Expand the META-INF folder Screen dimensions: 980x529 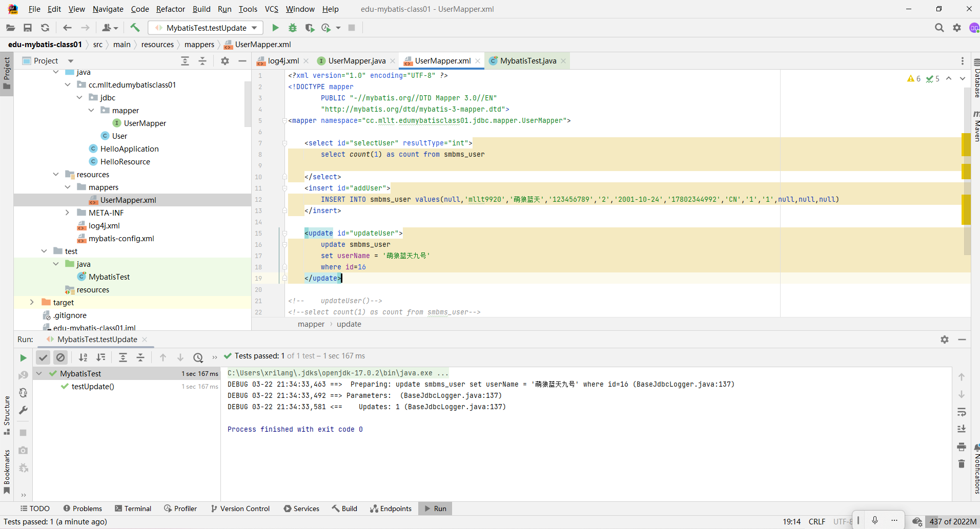pyautogui.click(x=67, y=213)
